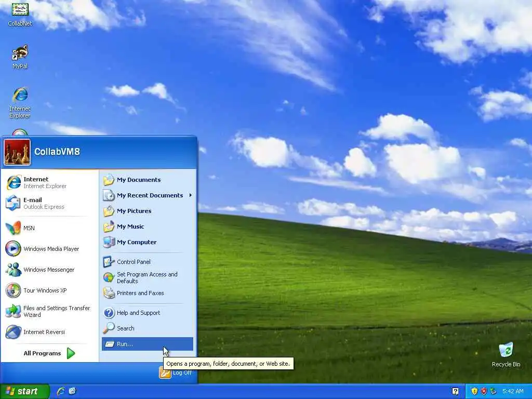
Task: Open My Documents folder
Action: point(148,180)
